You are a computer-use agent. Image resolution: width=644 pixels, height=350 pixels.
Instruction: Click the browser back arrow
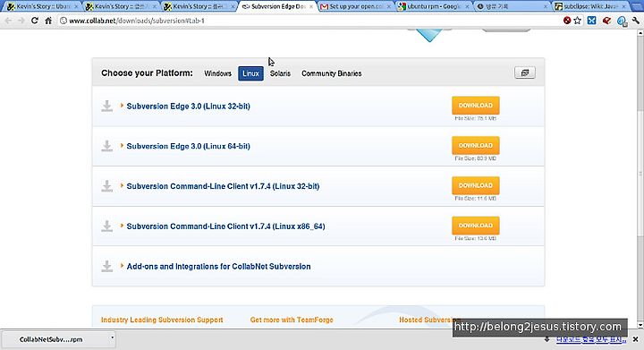[8, 20]
